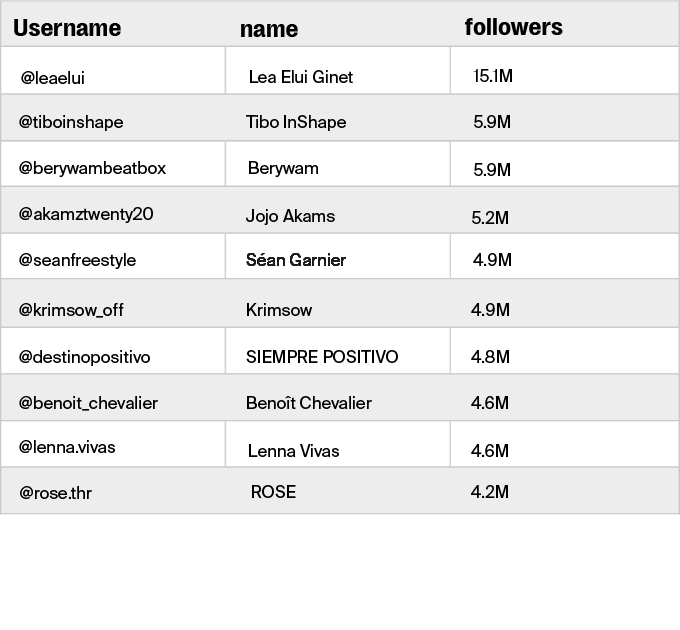
Task: Select the Lea Elui Ginet name cell
Action: click(301, 77)
